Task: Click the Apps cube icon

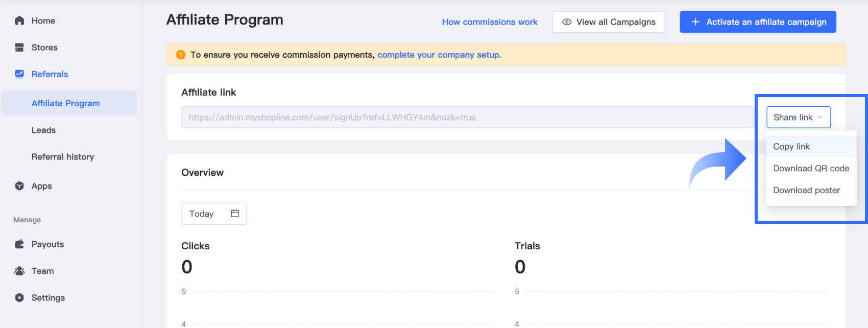Action: point(19,186)
